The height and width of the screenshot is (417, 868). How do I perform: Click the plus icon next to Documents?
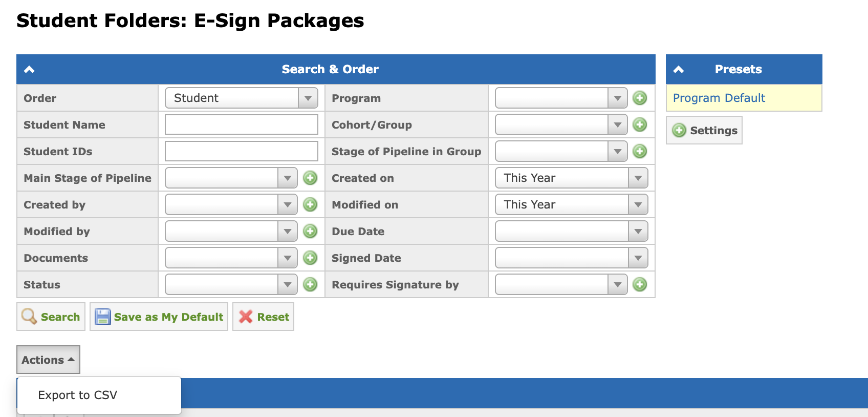[310, 258]
